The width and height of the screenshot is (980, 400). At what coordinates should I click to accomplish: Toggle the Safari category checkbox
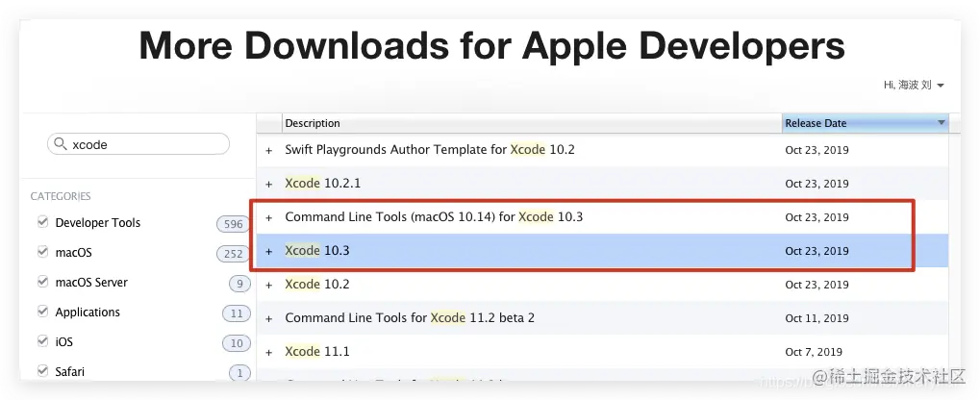[x=42, y=370]
